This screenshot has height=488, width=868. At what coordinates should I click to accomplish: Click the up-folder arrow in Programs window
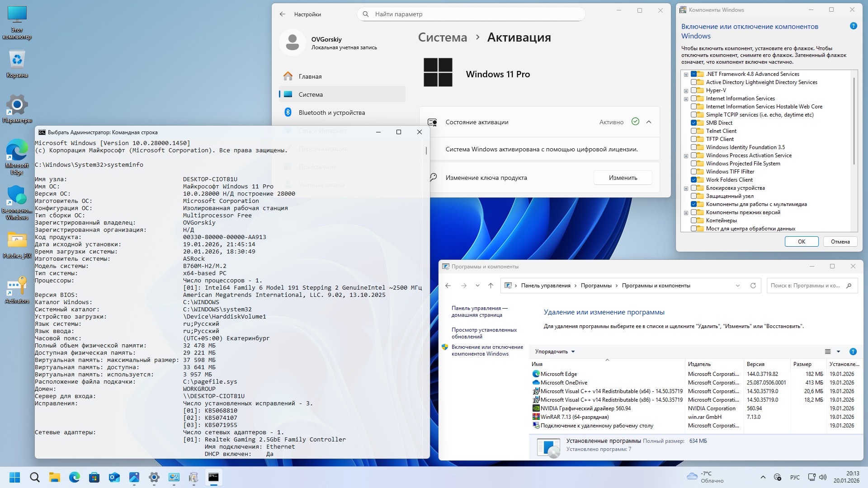[x=491, y=286]
